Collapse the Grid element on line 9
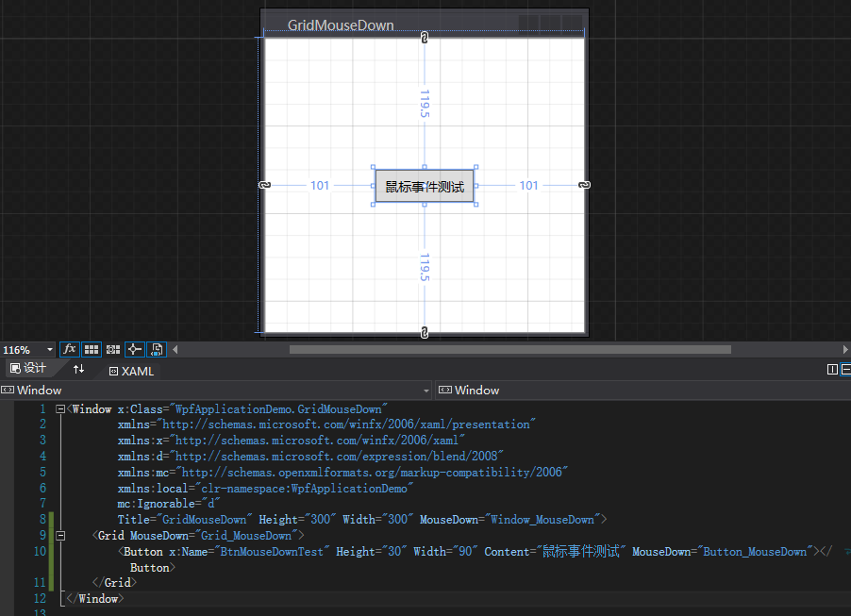Viewport: 851px width, 616px height. click(60, 536)
